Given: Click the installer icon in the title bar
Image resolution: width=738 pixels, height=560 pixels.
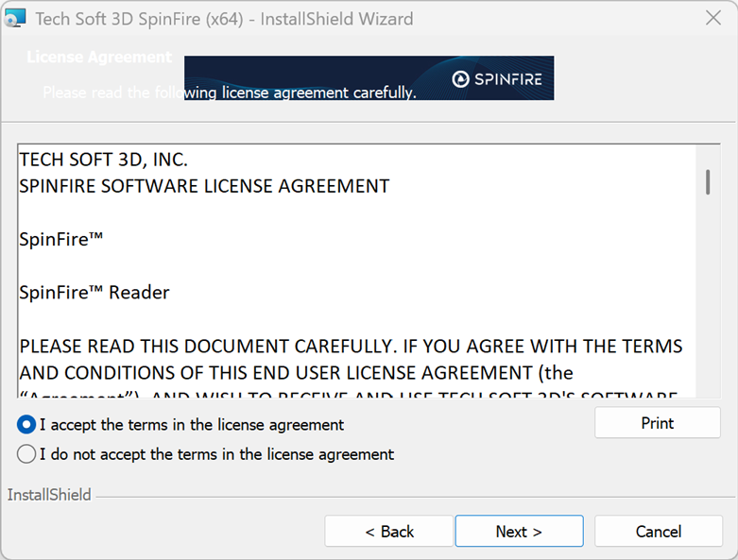Looking at the screenshot, I should tap(15, 19).
